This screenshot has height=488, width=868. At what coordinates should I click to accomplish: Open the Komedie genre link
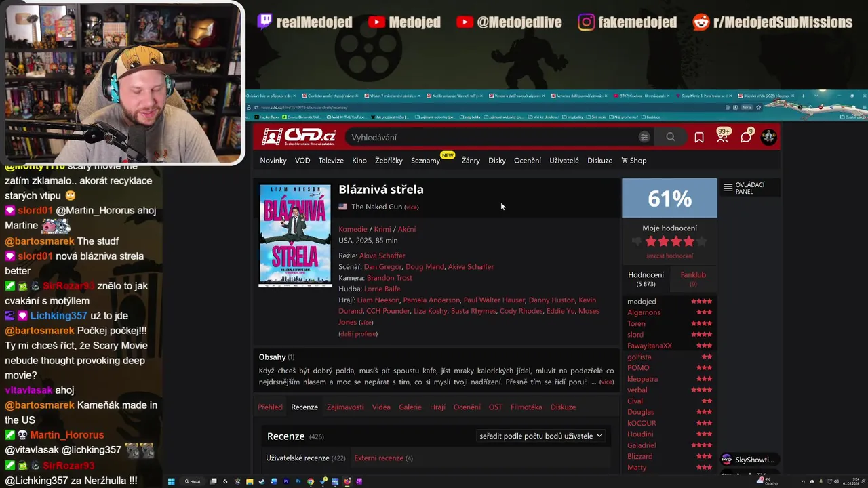(x=353, y=229)
